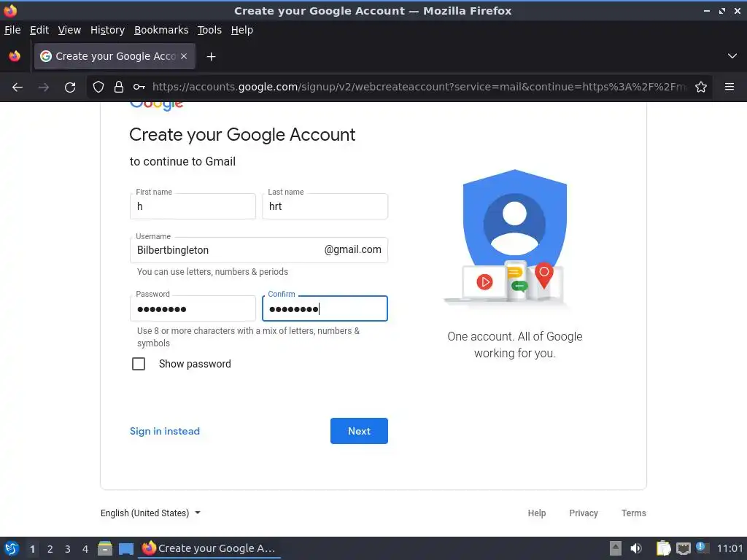Open the file manager taskbar icon

(105, 548)
